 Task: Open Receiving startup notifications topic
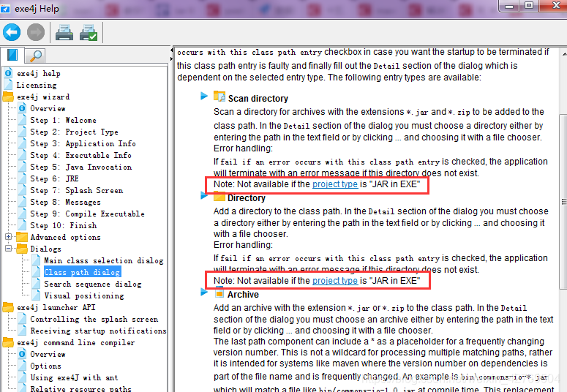[x=98, y=331]
